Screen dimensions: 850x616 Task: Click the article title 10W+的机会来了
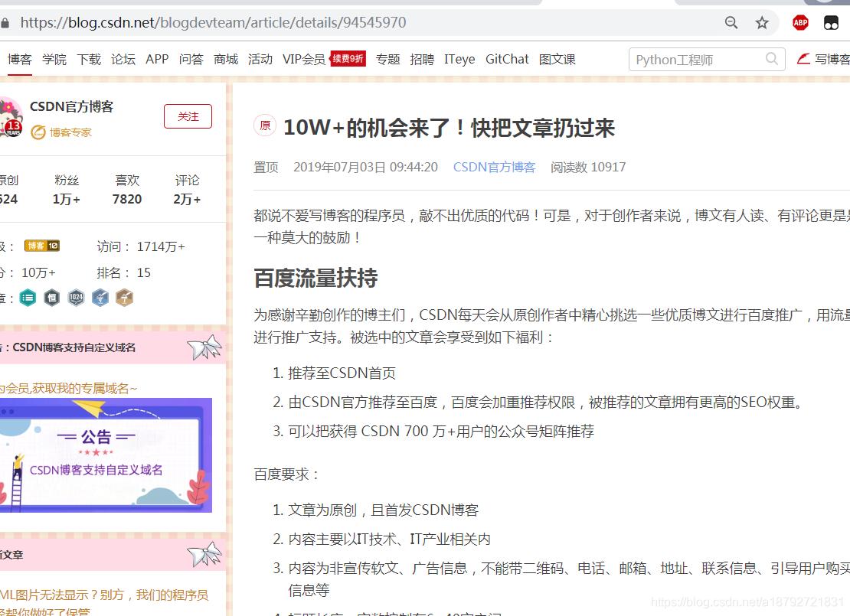coord(449,128)
